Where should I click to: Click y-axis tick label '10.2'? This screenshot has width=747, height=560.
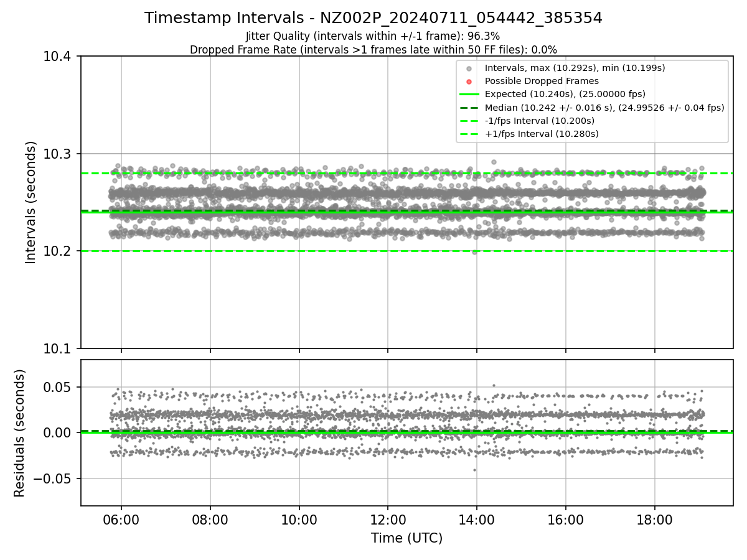pos(58,251)
